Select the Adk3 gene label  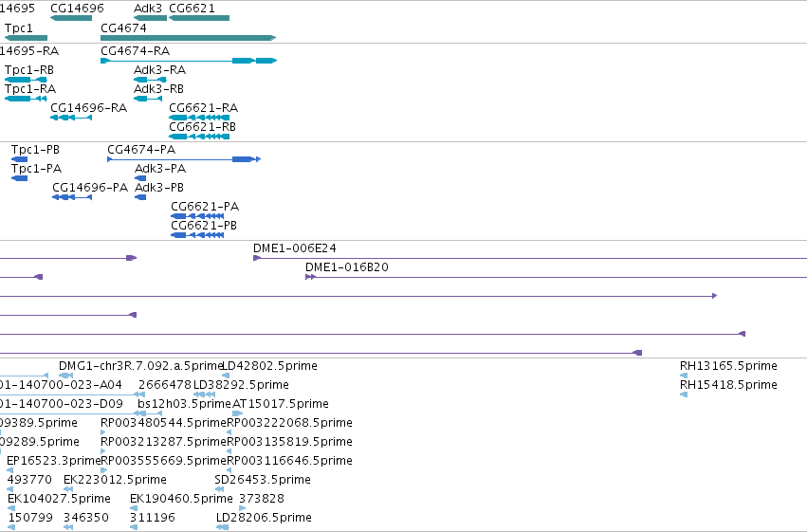tap(148, 9)
